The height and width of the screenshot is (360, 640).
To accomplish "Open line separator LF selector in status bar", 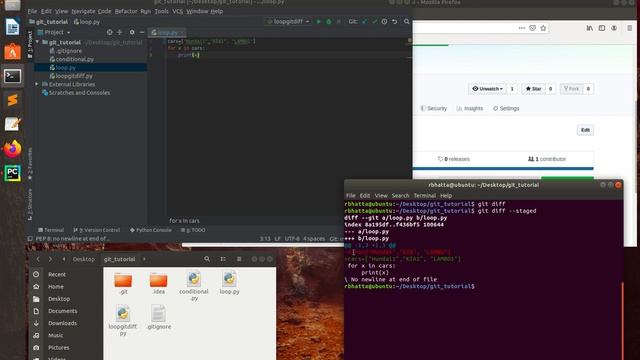I will [278, 239].
